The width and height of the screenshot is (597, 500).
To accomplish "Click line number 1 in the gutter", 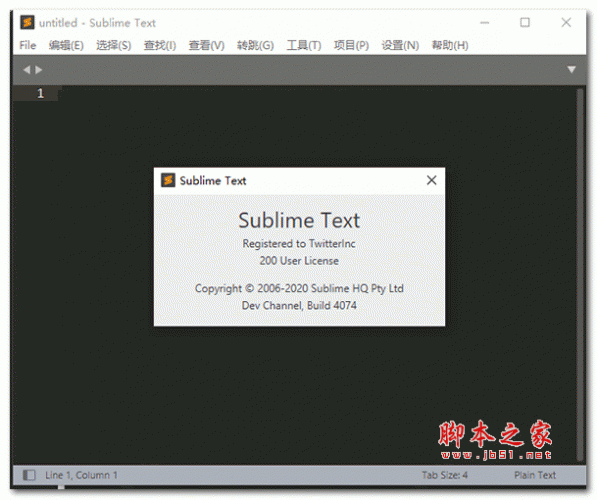I will click(x=40, y=93).
